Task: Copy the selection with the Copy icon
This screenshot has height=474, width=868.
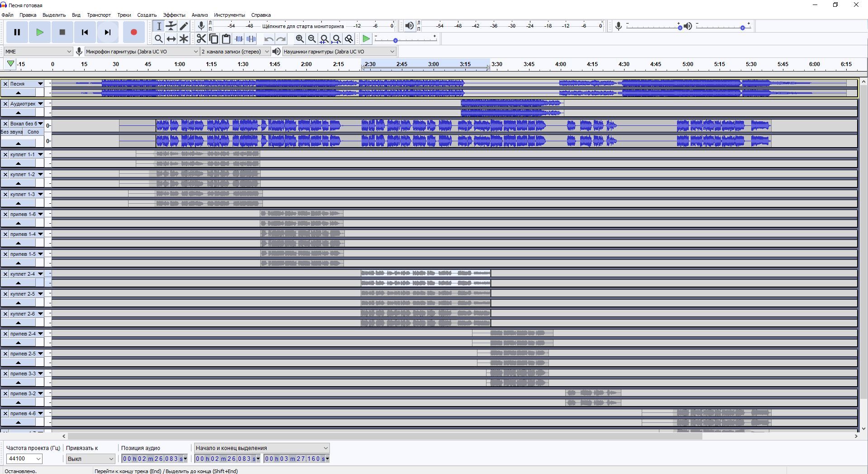Action: 214,38
